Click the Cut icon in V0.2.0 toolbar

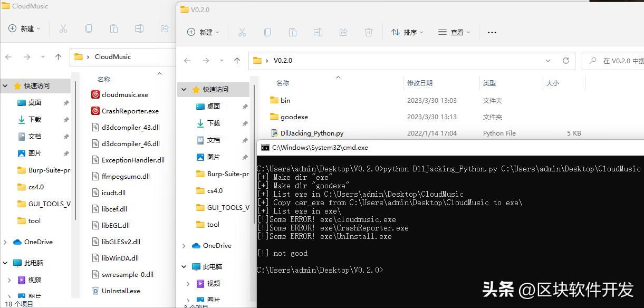pos(242,32)
